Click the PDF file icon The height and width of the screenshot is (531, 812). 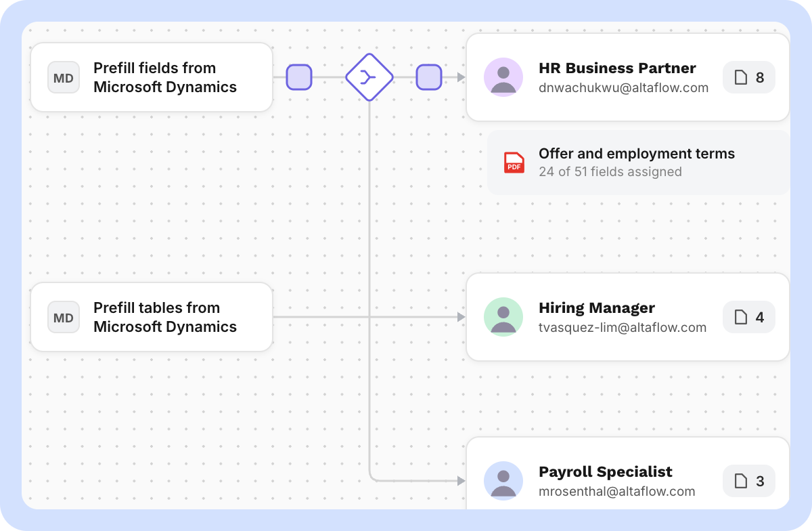[514, 163]
